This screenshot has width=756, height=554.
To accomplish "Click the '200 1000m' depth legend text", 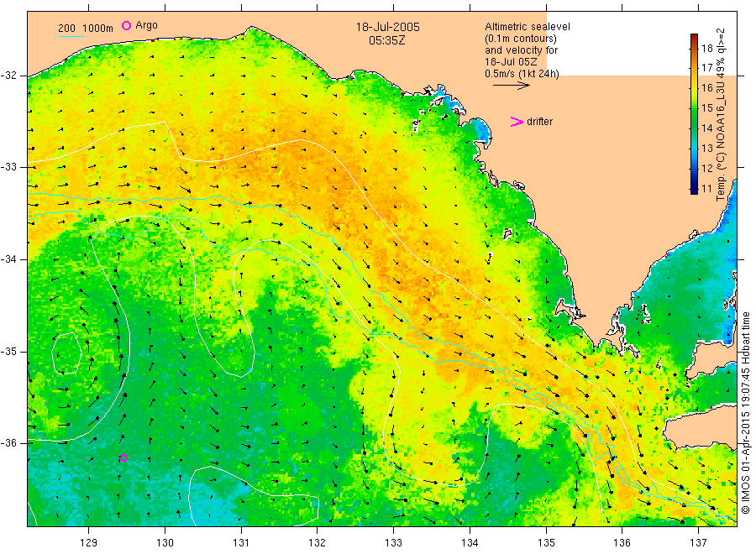I will pyautogui.click(x=86, y=29).
